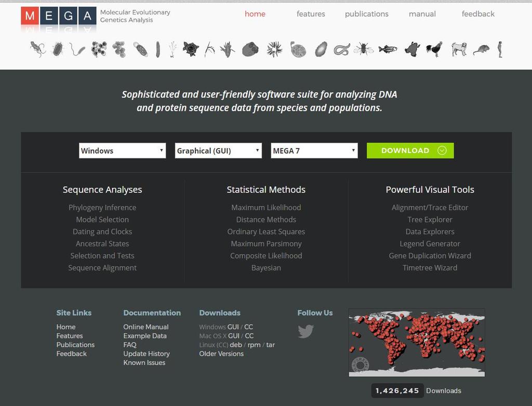Open the Twitter bird icon
The height and width of the screenshot is (406, 532).
[305, 331]
